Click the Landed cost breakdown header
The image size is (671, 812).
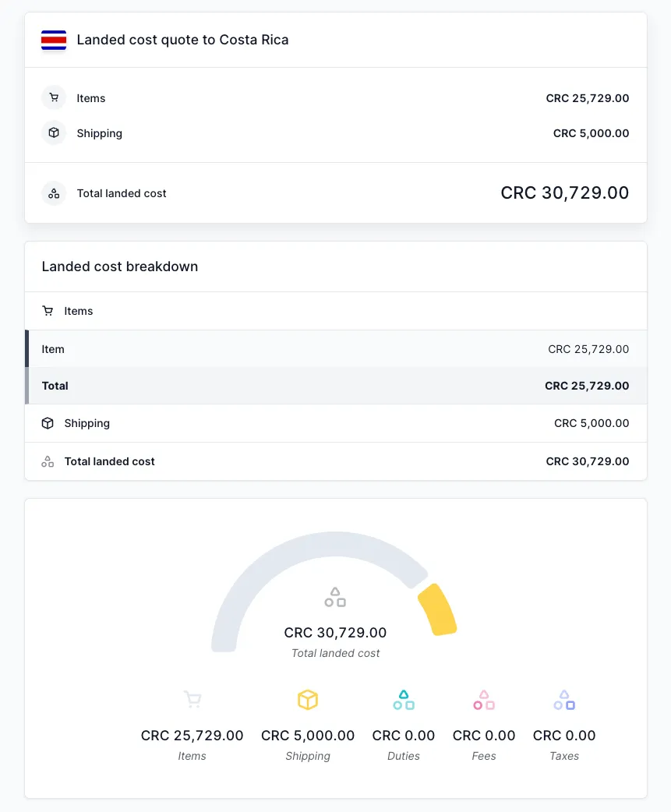click(119, 267)
